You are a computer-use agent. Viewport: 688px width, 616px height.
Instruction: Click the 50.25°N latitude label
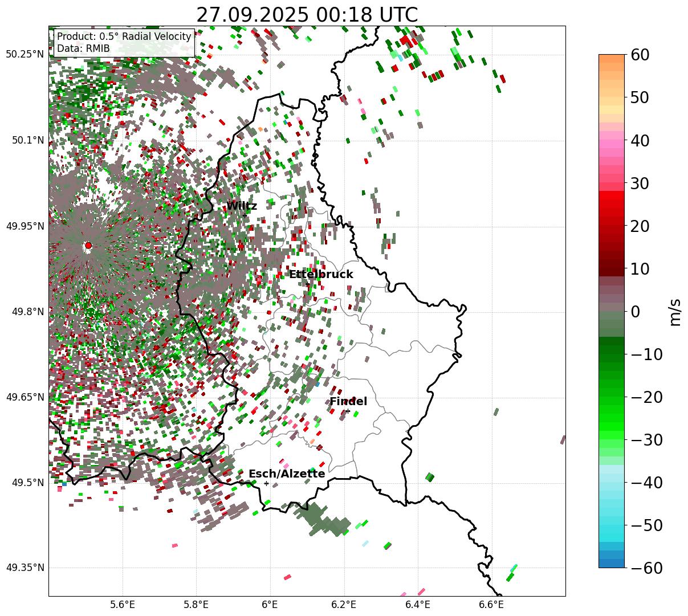[25, 55]
